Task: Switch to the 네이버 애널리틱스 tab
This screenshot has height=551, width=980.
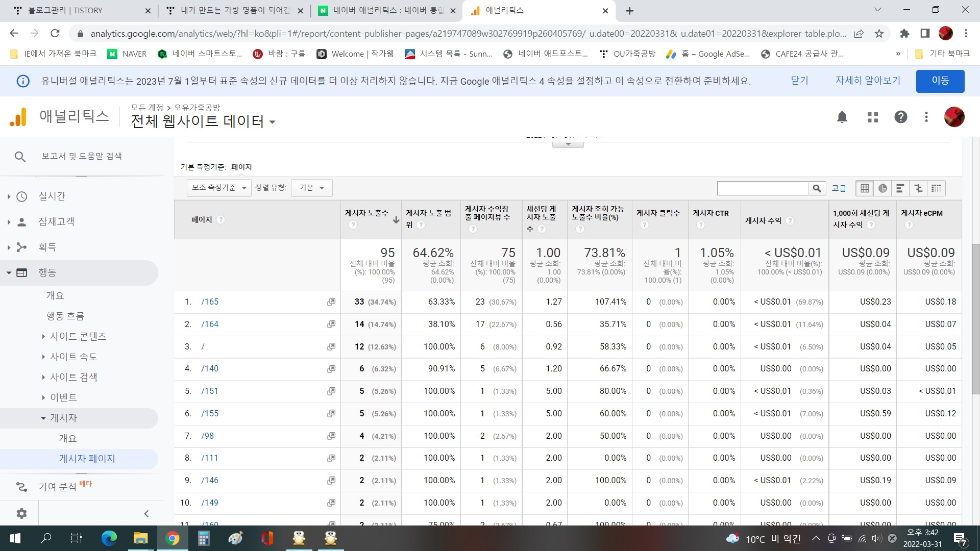Action: [386, 11]
